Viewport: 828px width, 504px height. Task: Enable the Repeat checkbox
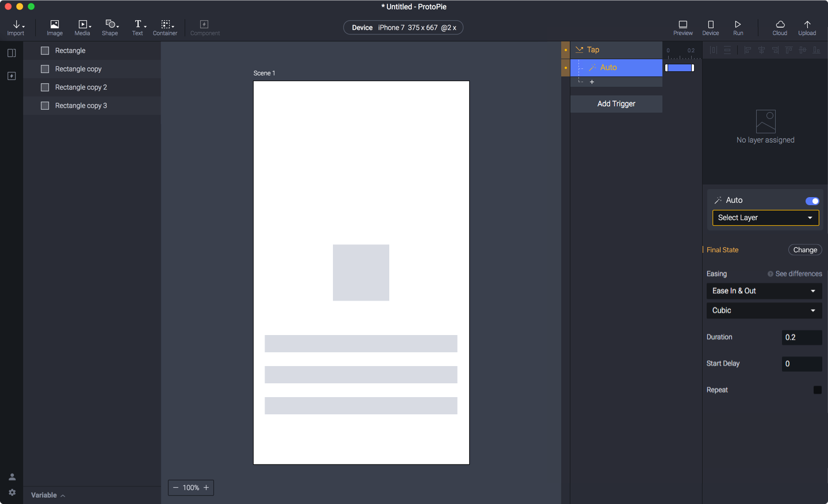pos(818,390)
